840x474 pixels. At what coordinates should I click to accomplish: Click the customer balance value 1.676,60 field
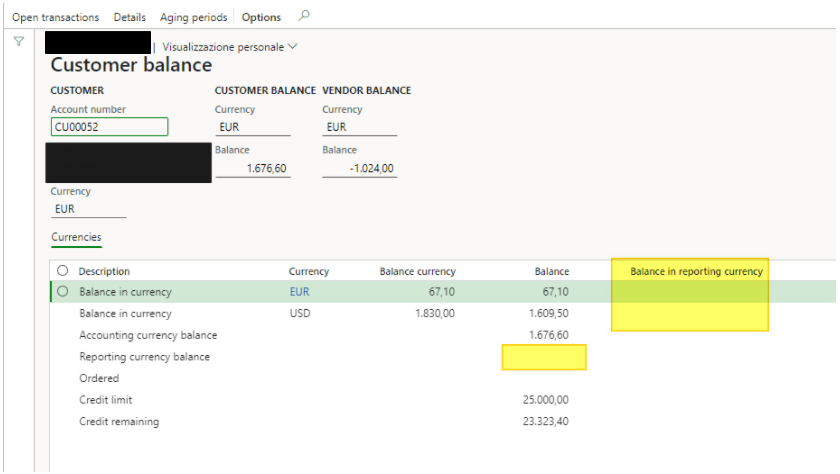coord(252,168)
